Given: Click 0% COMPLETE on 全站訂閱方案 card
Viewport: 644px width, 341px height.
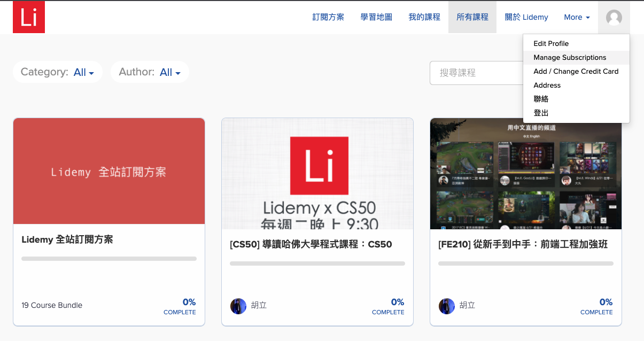Looking at the screenshot, I should [180, 306].
